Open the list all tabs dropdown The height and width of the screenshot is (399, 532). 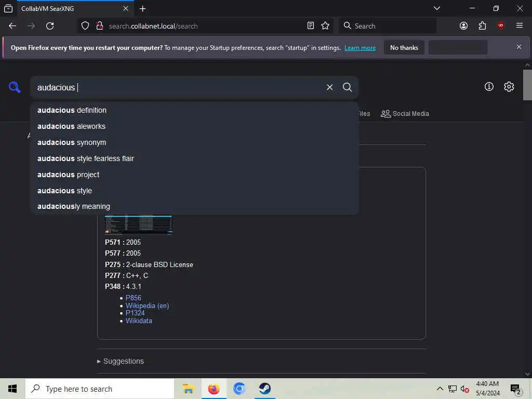tap(436, 8)
